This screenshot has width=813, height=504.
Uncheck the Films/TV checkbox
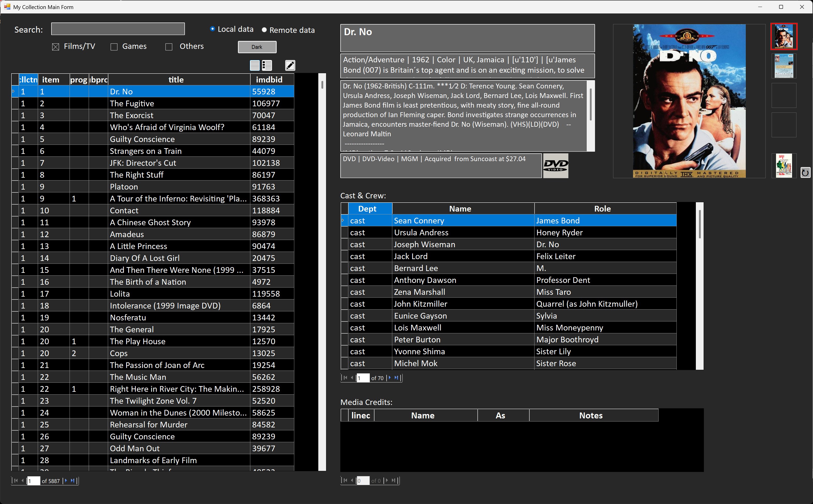(56, 47)
